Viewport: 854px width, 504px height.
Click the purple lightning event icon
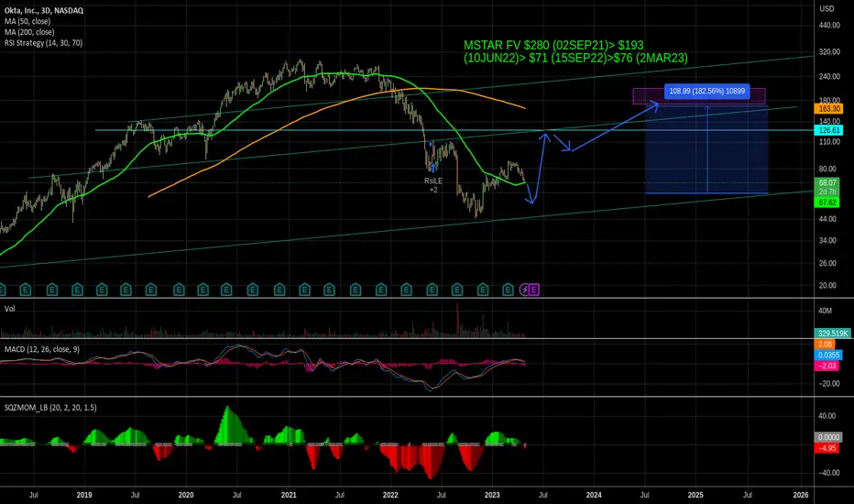pos(525,290)
